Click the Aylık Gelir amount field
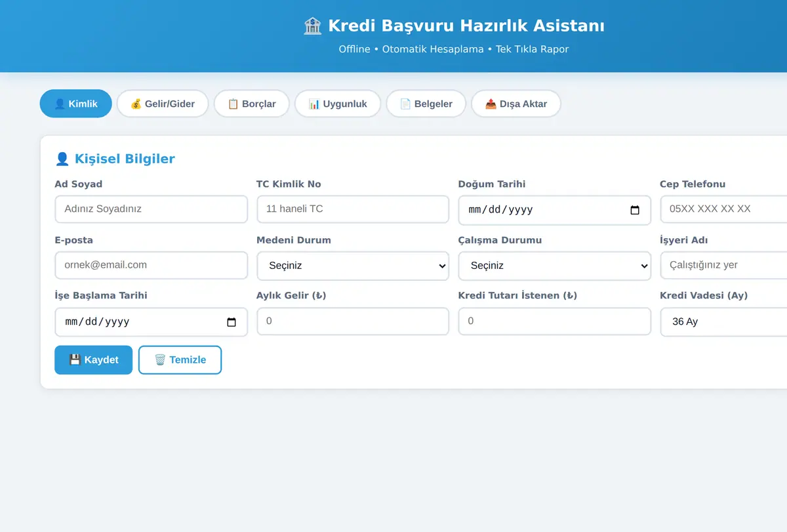This screenshot has height=532, width=787. tap(353, 321)
